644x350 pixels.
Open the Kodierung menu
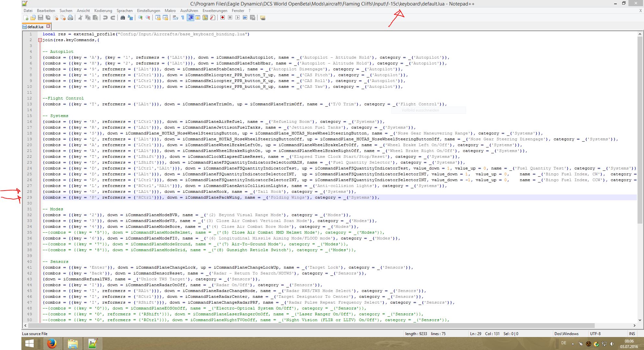(103, 11)
